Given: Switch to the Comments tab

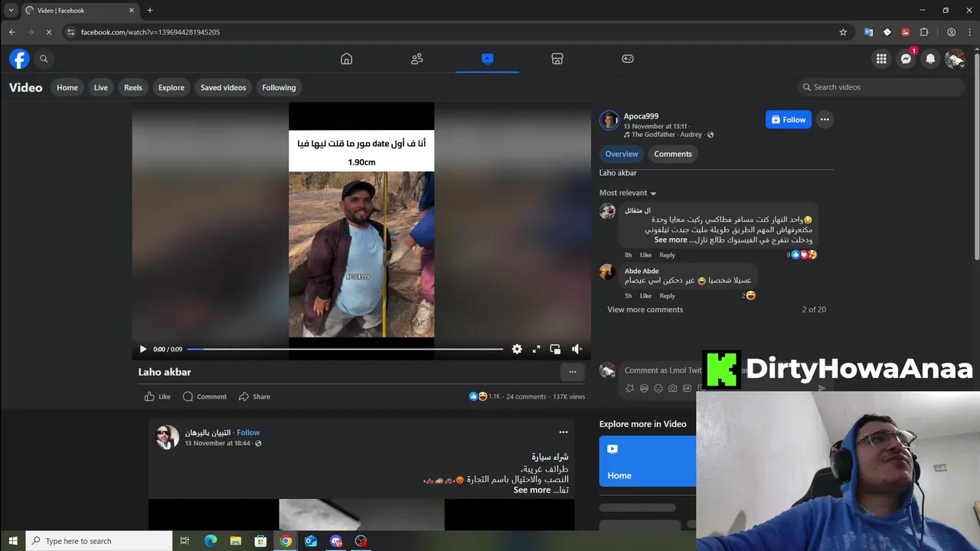Looking at the screenshot, I should [673, 154].
